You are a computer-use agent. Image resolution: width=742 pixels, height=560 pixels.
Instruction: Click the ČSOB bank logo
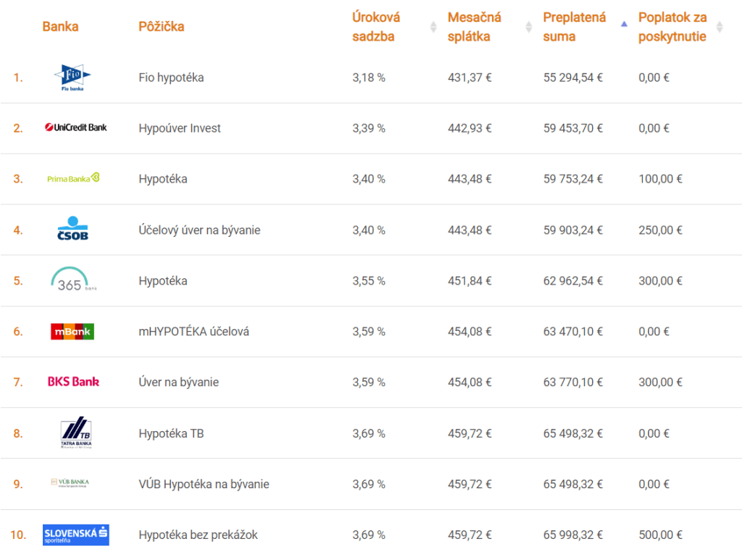72,229
